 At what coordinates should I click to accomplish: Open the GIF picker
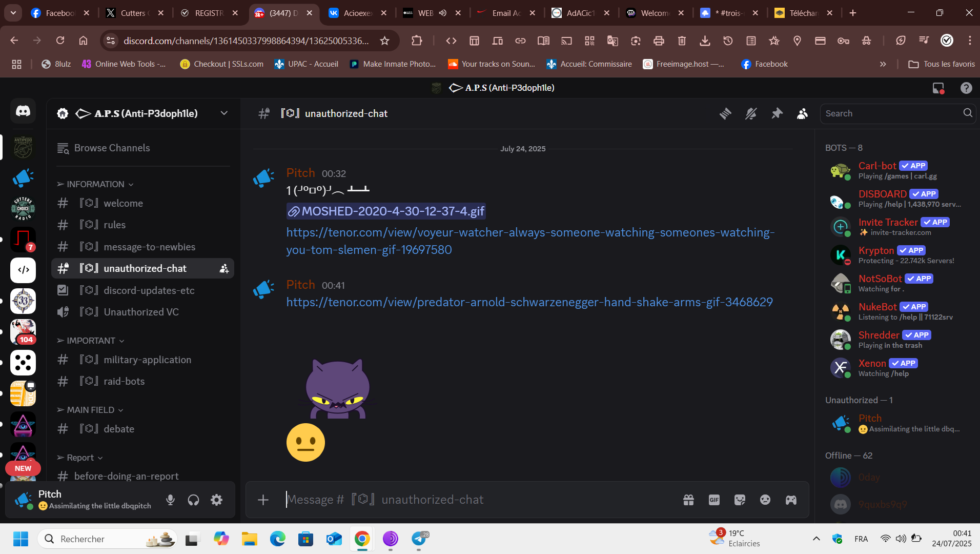[714, 500]
